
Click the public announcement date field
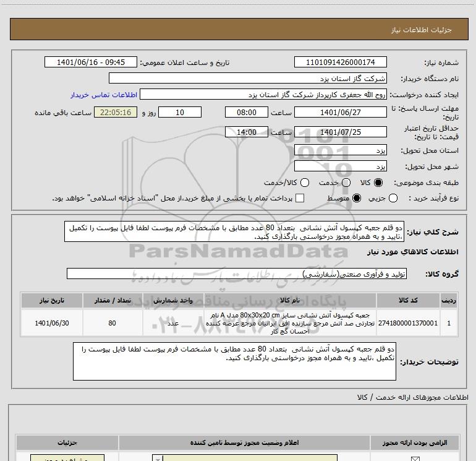pyautogui.click(x=91, y=62)
